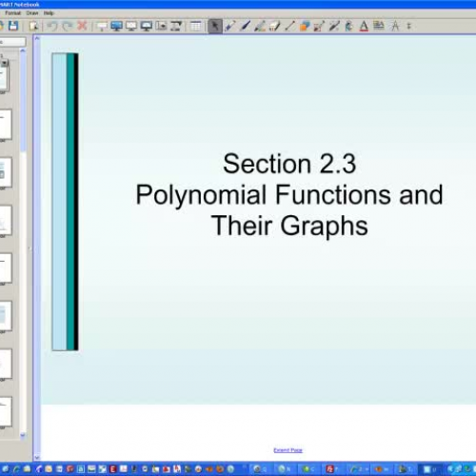Open the page sorter thumbnail menu arrow
Screen dimensions: 476x476
(5, 63)
